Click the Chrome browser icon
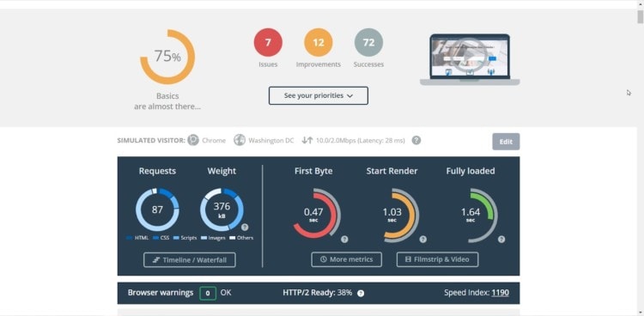 (x=193, y=140)
